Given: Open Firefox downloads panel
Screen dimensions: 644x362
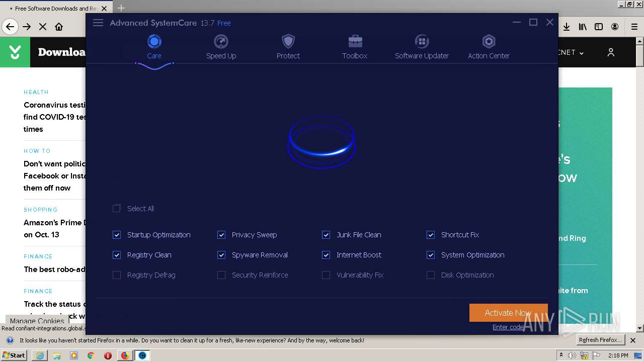Looking at the screenshot, I should [x=567, y=27].
